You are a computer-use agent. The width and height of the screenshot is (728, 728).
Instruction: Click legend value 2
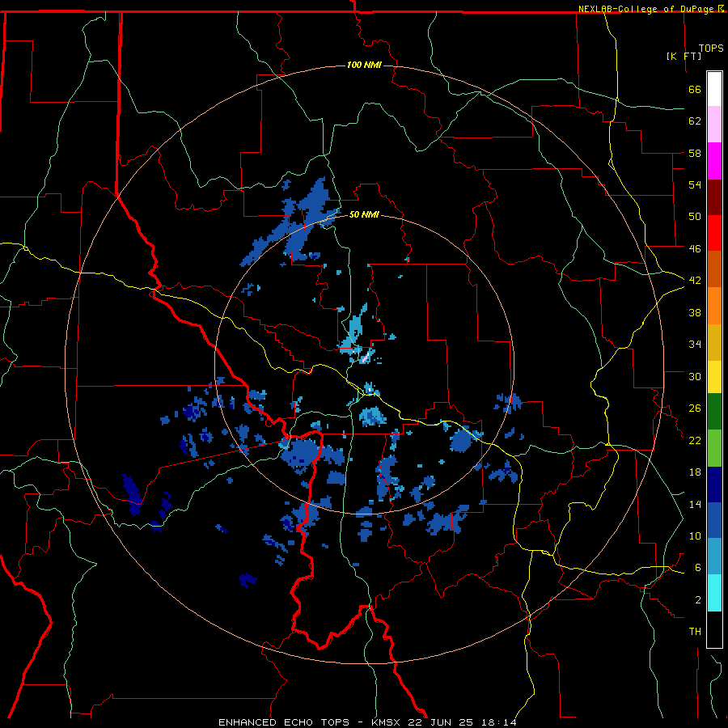tap(697, 600)
